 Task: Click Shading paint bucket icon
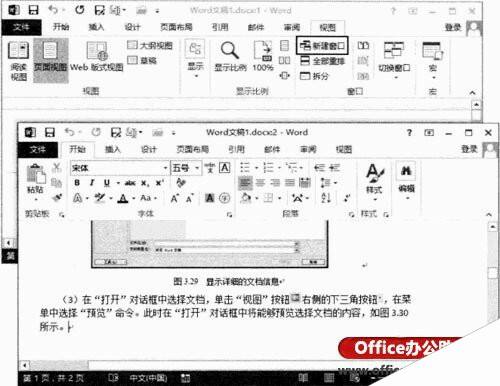(246, 198)
